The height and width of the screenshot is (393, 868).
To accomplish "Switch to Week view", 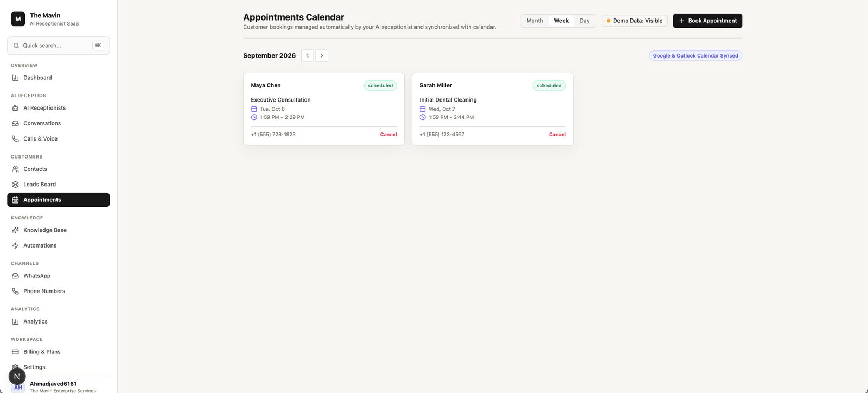I will click(x=561, y=21).
